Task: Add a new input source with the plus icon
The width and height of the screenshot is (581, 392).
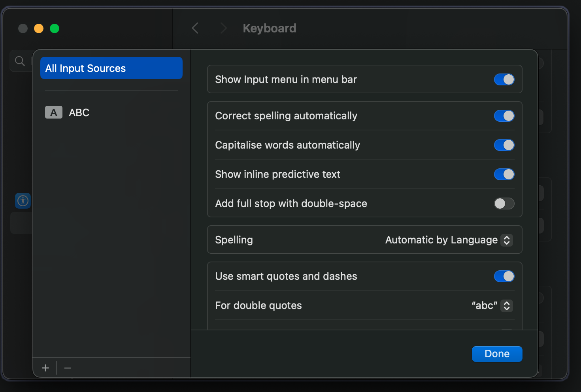Action: pyautogui.click(x=45, y=367)
